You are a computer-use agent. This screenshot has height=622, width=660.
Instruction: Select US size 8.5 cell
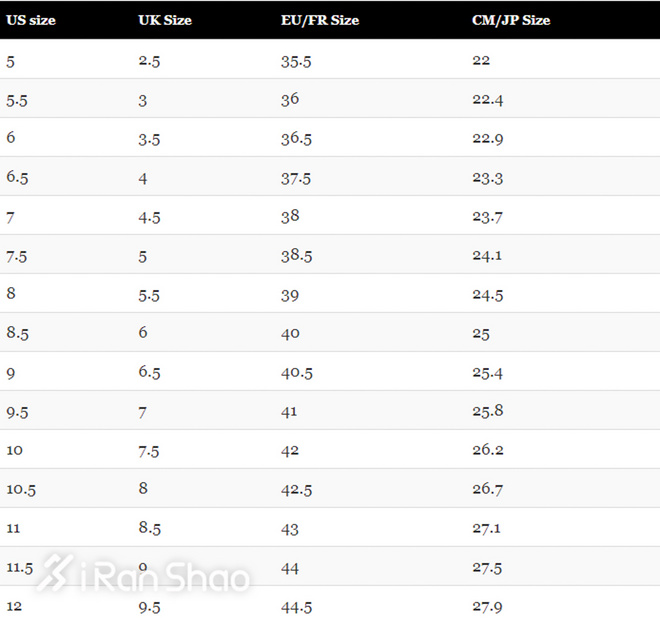tap(17, 333)
